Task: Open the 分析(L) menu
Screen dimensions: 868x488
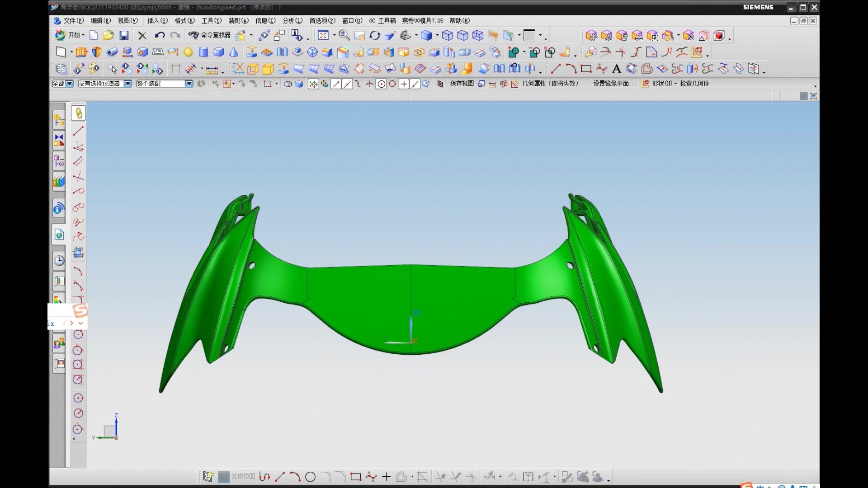Action: pos(292,21)
